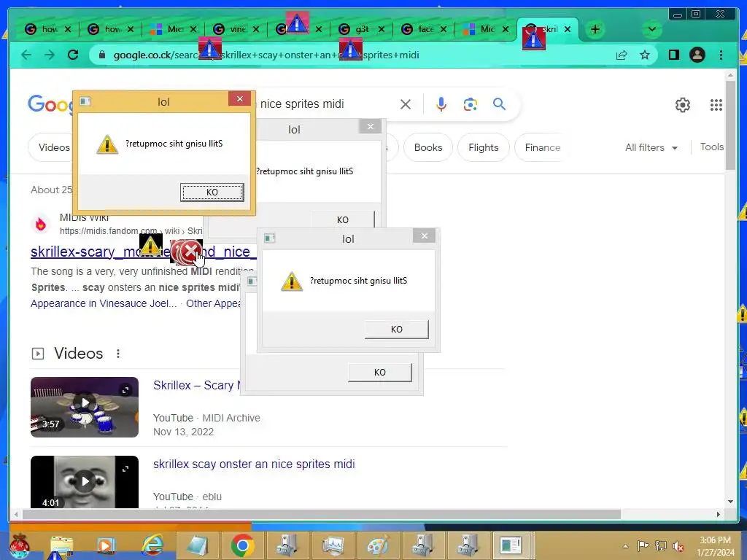Image resolution: width=747 pixels, height=560 pixels.
Task: Open muted volume tray icon
Action: [x=678, y=546]
